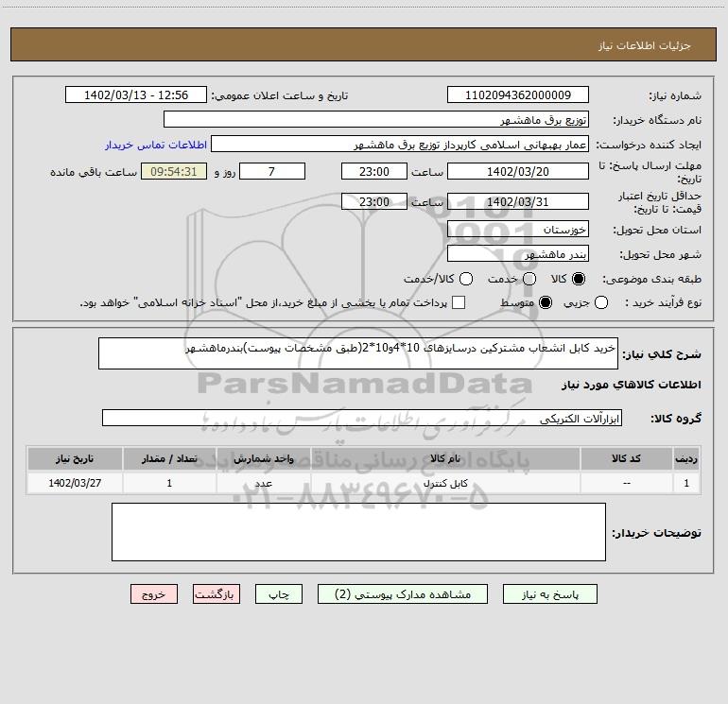Click column header تاریخ نیاز
Image resolution: width=728 pixels, height=704 pixels.
pos(75,458)
